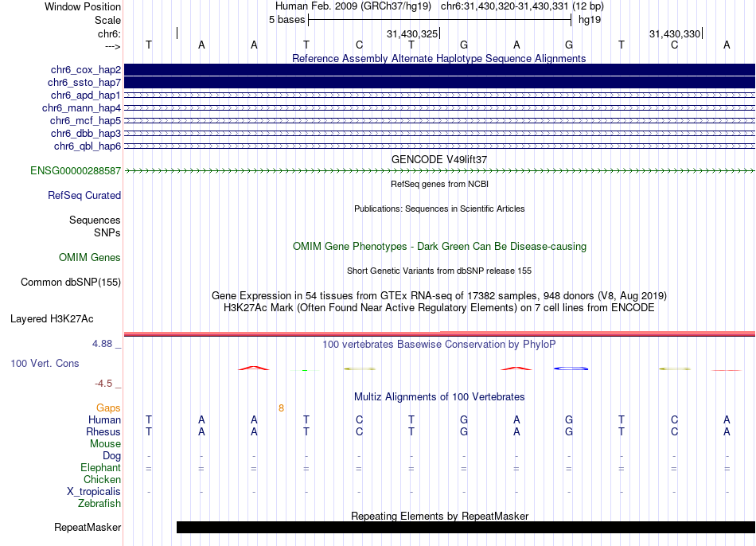Open the ENSG00000288587 gene label

coord(76,171)
